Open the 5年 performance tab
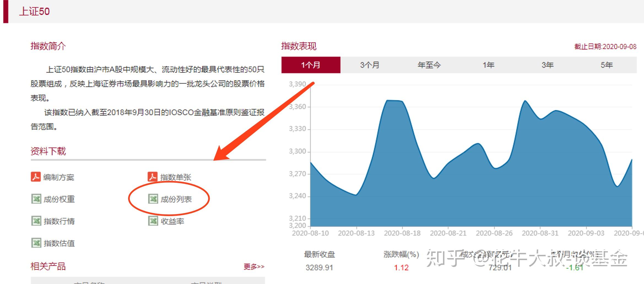The height and width of the screenshot is (284, 644). point(607,65)
